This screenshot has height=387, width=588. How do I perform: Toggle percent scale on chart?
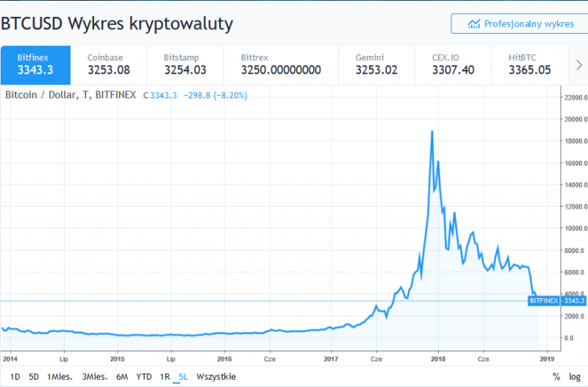tap(556, 376)
